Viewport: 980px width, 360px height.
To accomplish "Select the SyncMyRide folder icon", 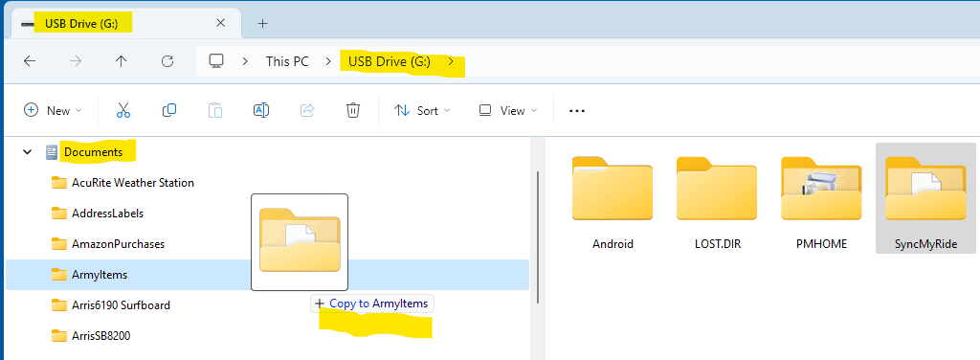I will 925,189.
